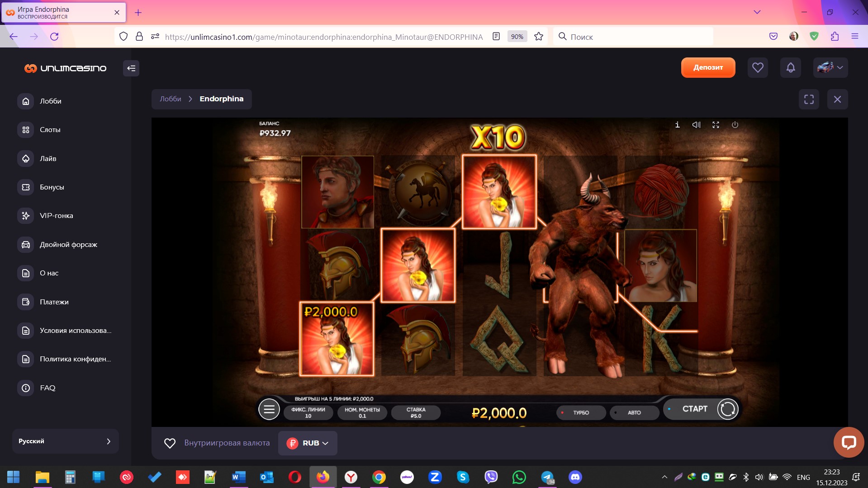The image size is (868, 488).
Task: Open the Firefox application menu
Action: (854, 37)
